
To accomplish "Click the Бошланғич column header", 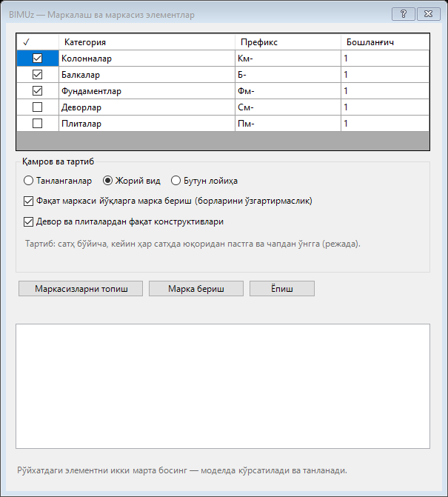I will [385, 42].
